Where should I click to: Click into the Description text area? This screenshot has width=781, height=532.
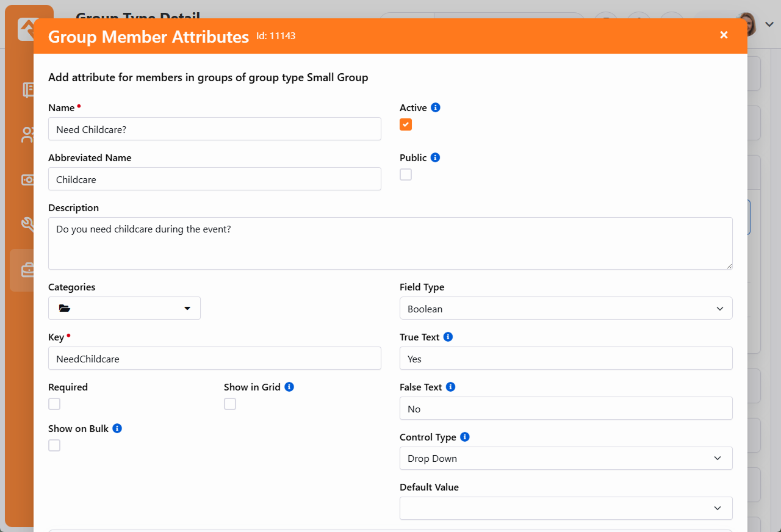tap(390, 243)
